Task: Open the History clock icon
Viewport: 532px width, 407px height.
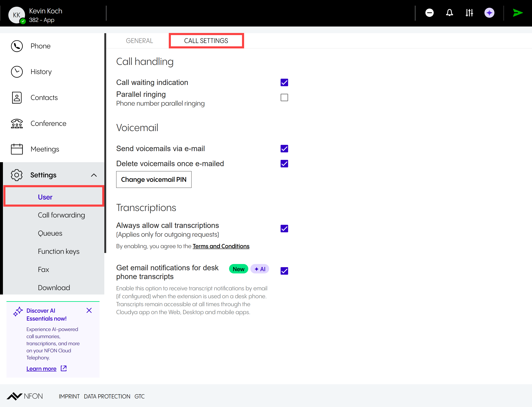Action: pyautogui.click(x=17, y=72)
